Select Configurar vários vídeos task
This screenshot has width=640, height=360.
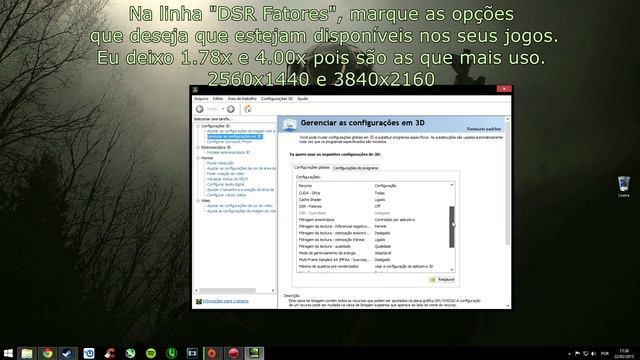click(226, 195)
